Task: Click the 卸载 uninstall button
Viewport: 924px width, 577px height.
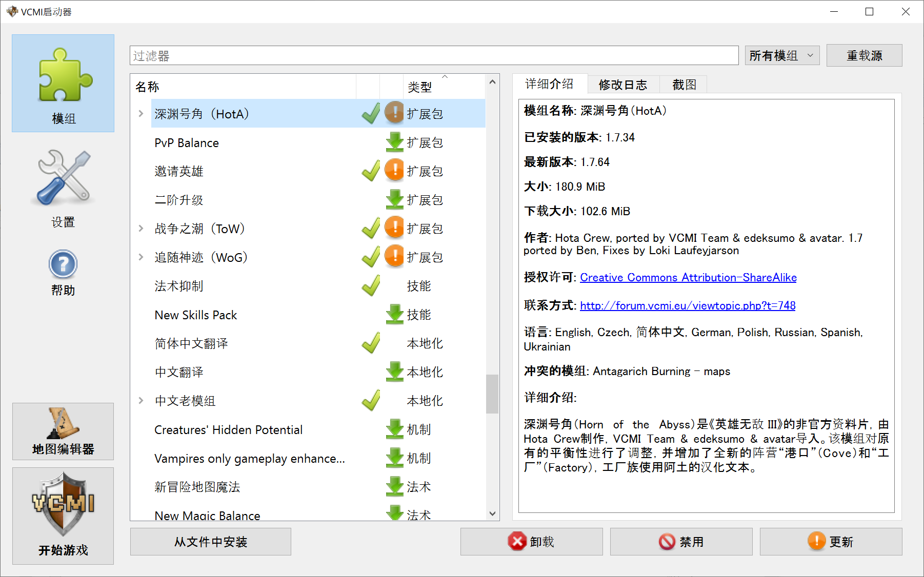Action: (531, 542)
